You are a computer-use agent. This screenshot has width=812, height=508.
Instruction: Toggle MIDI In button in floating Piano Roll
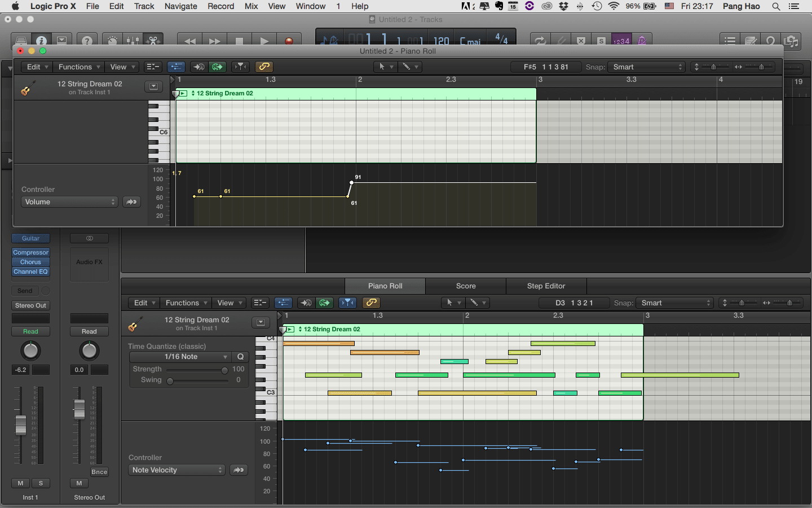[198, 67]
